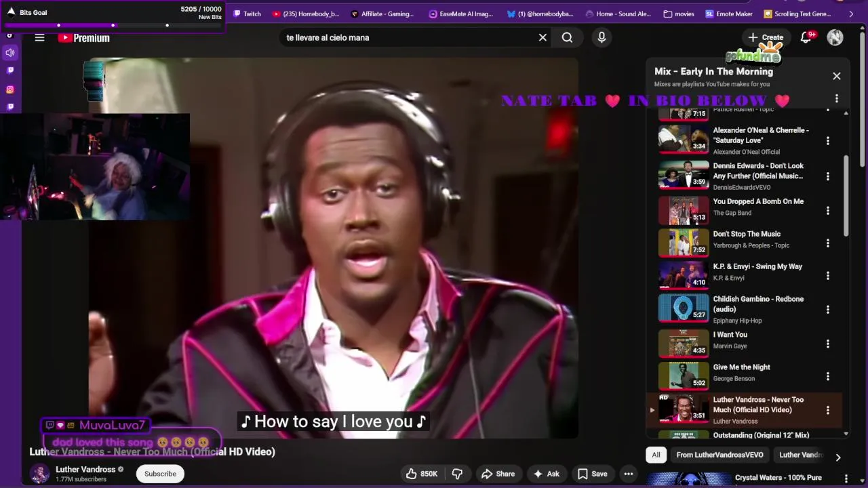Select the All filter chip
This screenshot has height=488, width=868.
tap(656, 455)
